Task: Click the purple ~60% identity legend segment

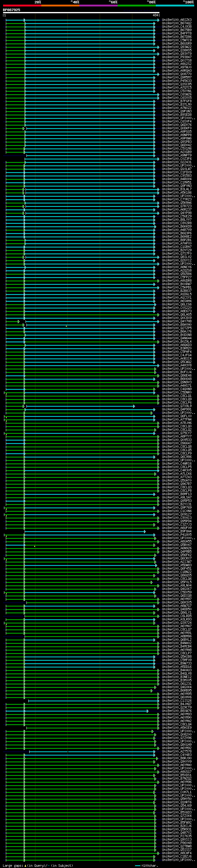Action: (x=99, y=6)
